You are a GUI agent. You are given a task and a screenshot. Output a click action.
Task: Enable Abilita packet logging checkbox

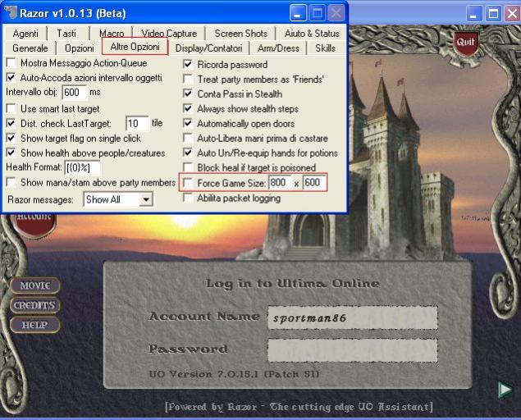tap(189, 198)
